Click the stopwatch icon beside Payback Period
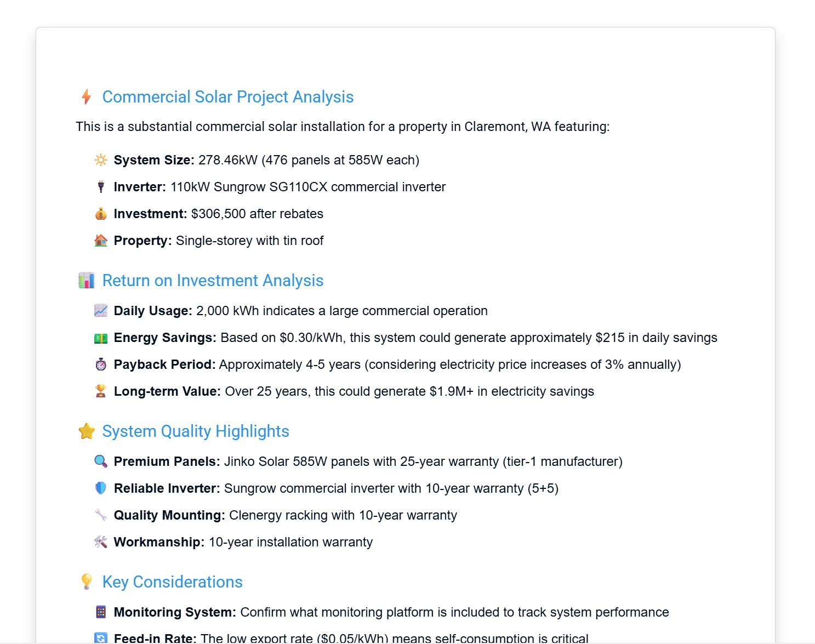The height and width of the screenshot is (644, 815). [101, 364]
